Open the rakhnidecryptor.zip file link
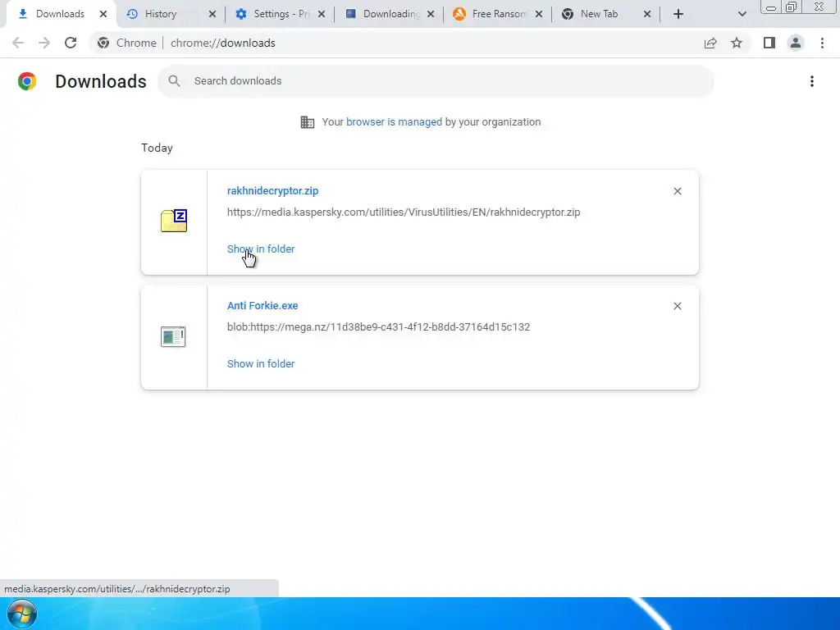 pyautogui.click(x=272, y=190)
